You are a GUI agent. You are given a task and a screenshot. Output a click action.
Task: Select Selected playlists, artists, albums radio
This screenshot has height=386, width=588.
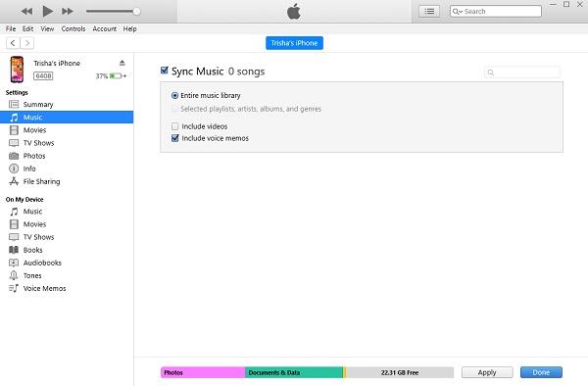pyautogui.click(x=174, y=109)
